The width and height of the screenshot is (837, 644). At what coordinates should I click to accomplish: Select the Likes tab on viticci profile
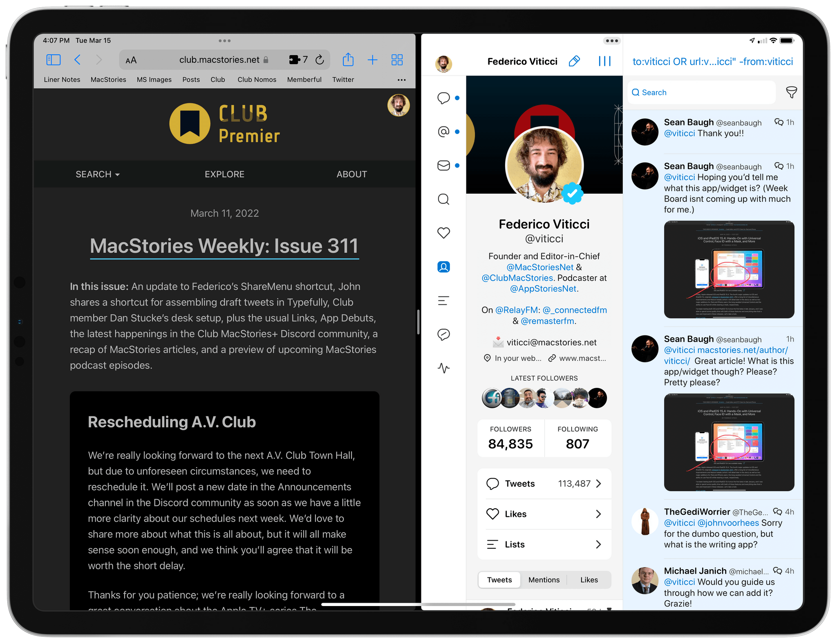pos(587,580)
